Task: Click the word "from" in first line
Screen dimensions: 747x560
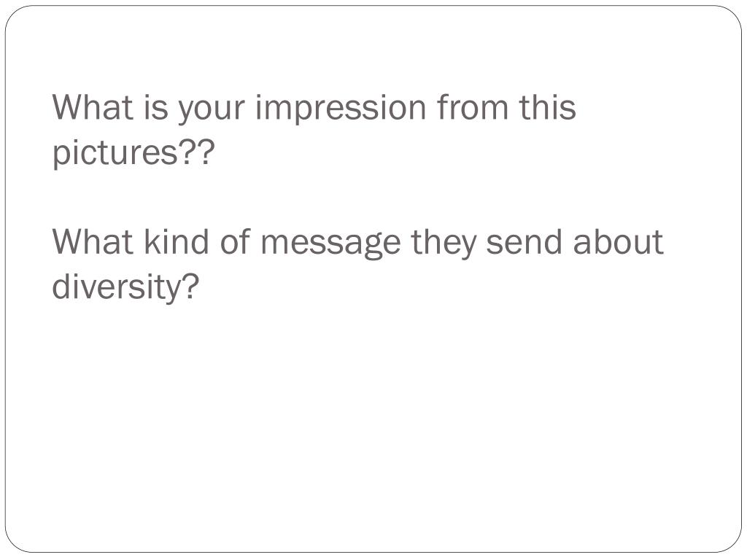Action: [472, 107]
